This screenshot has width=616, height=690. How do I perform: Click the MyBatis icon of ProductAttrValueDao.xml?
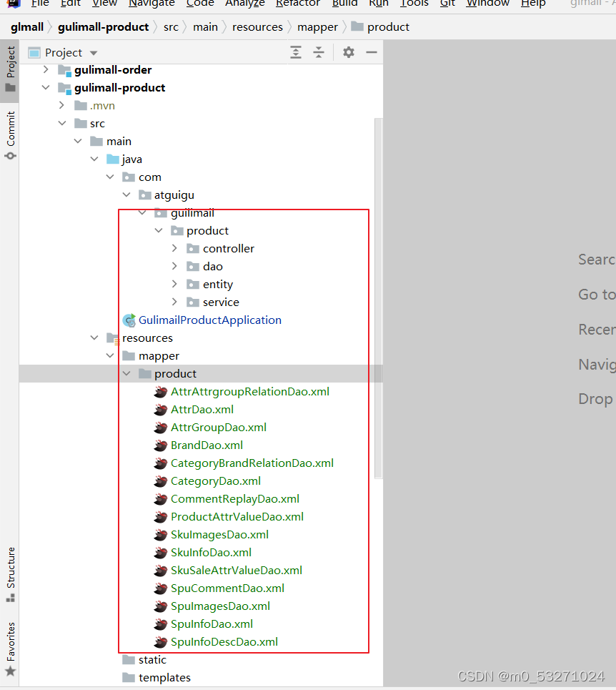(x=161, y=517)
